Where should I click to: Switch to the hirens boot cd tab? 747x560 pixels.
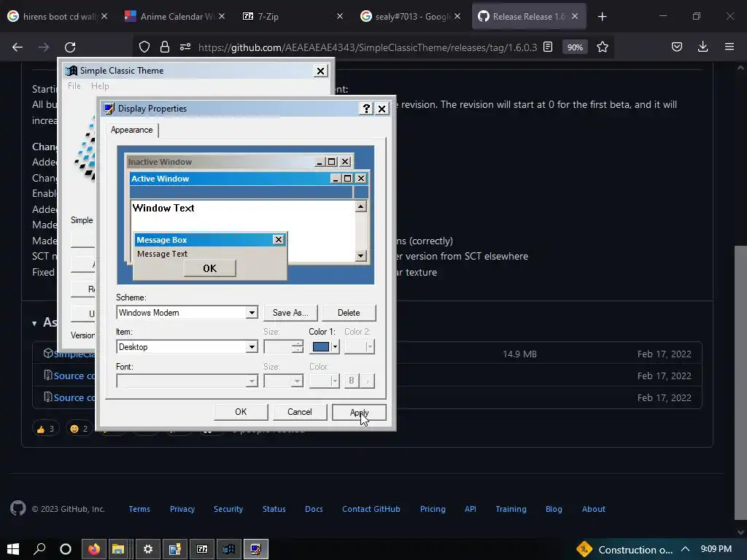pyautogui.click(x=58, y=17)
